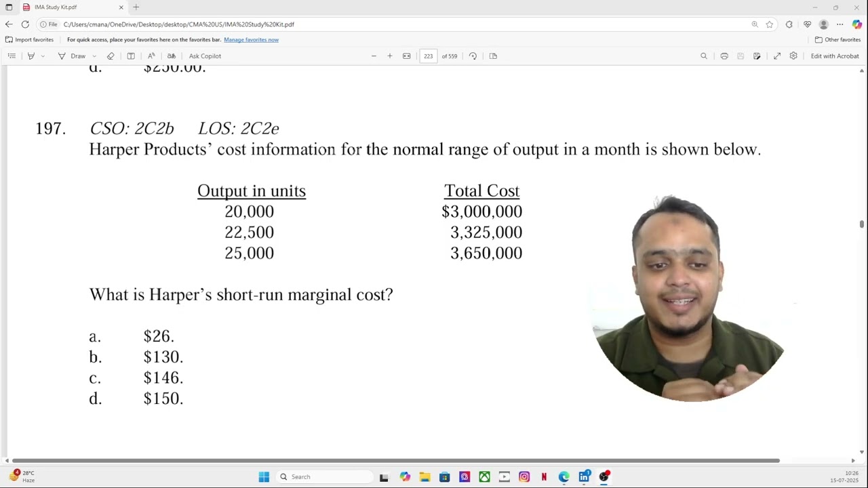Select the Erase tool
The height and width of the screenshot is (488, 868).
(111, 56)
